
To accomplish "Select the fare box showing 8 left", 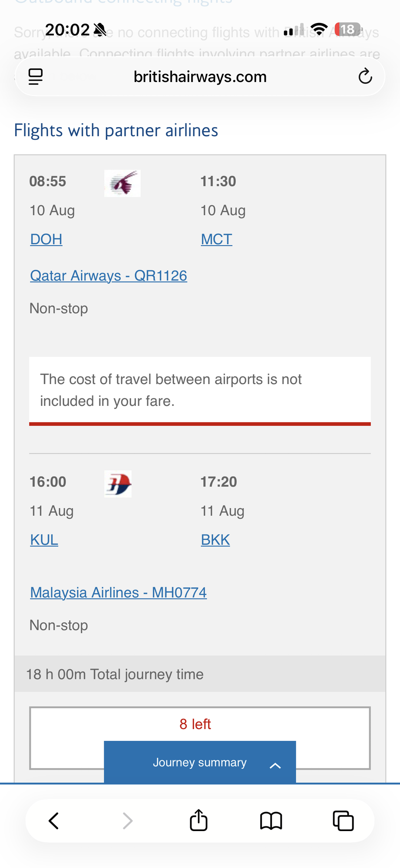I will pos(200,738).
